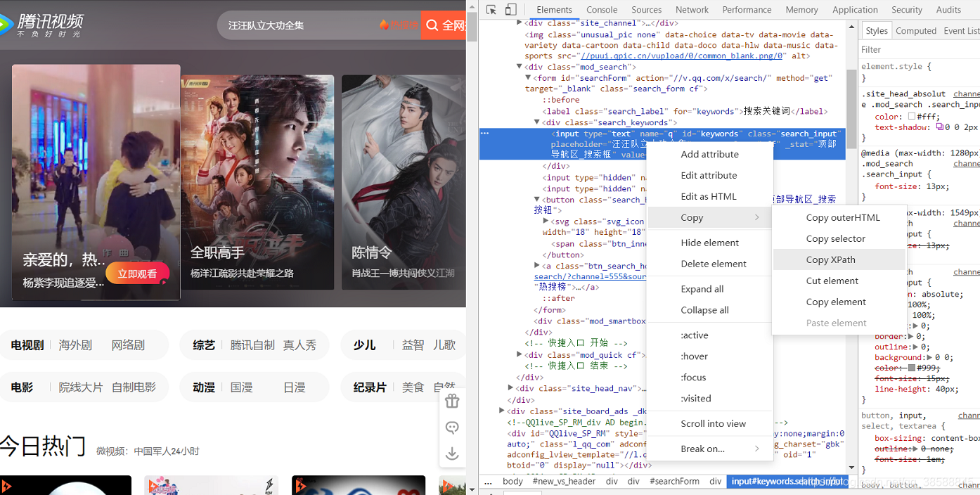
Task: Click the 微视频:中国军人24小时 text link
Action: coord(148,451)
